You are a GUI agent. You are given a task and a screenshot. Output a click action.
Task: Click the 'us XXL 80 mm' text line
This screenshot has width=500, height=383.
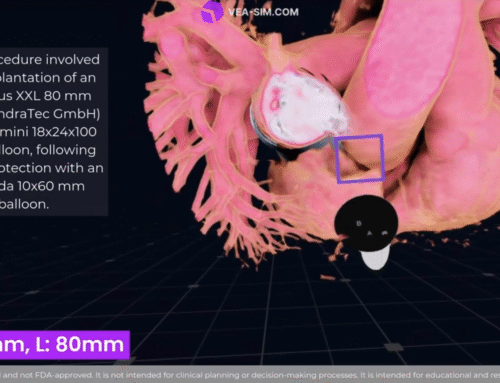[x=46, y=96]
